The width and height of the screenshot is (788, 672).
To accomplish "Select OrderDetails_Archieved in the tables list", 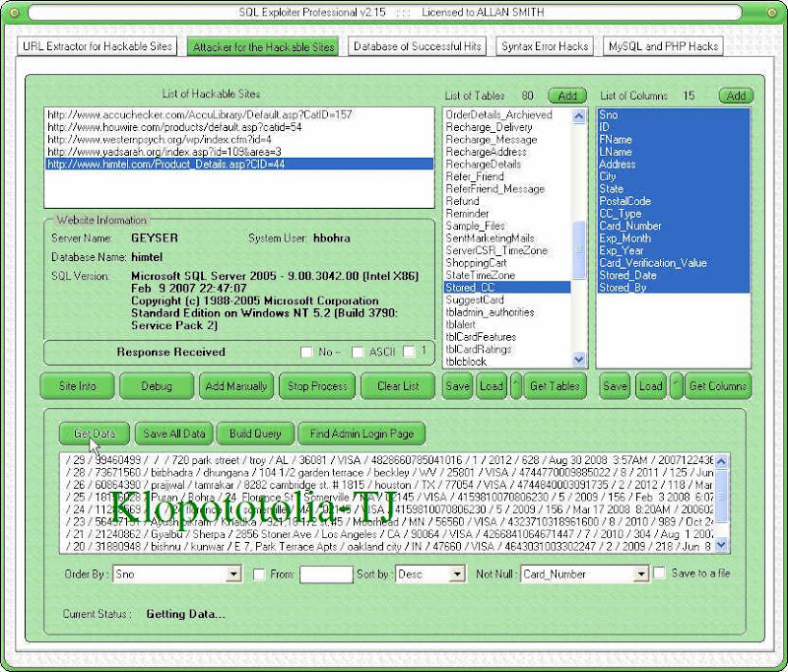I will point(507,114).
